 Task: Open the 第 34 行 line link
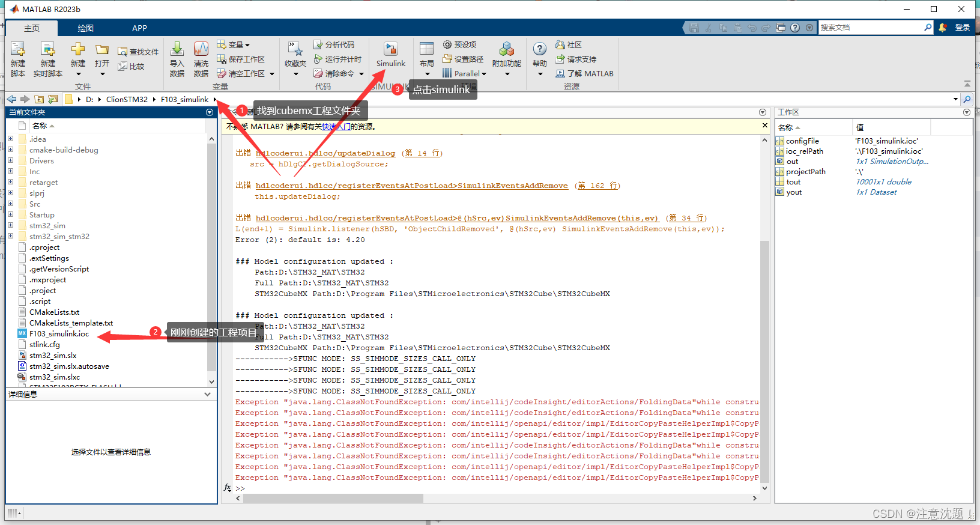tap(686, 218)
